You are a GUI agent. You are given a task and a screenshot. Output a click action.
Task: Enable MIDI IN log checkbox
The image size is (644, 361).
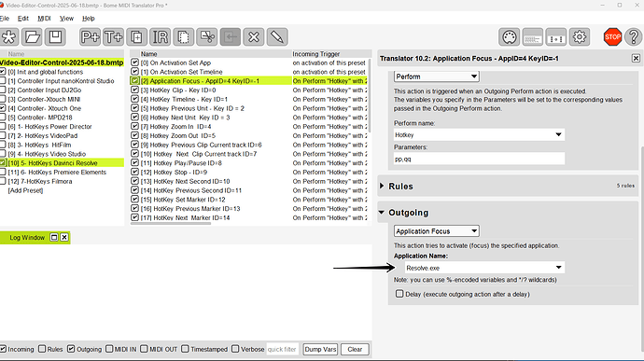(109, 349)
